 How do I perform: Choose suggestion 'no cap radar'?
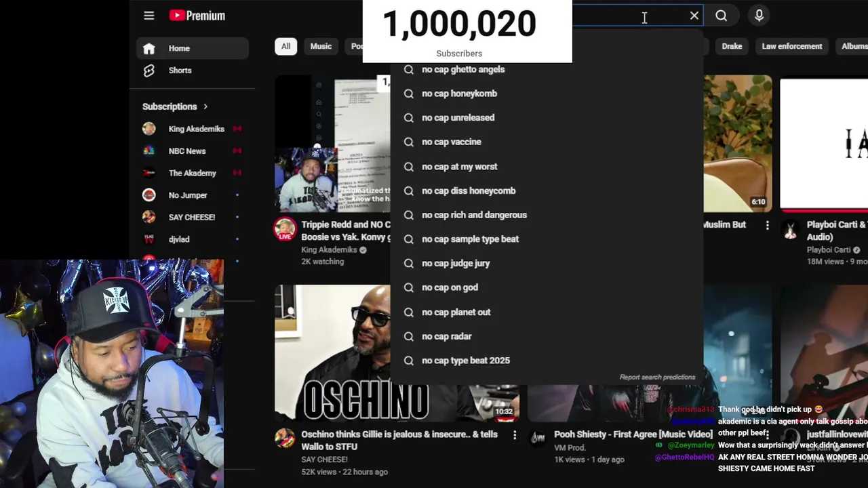click(x=547, y=336)
